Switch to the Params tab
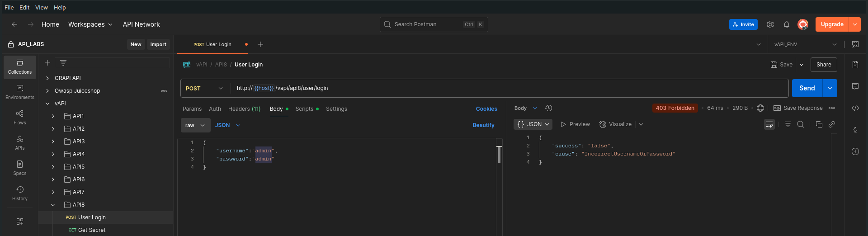 (x=192, y=109)
